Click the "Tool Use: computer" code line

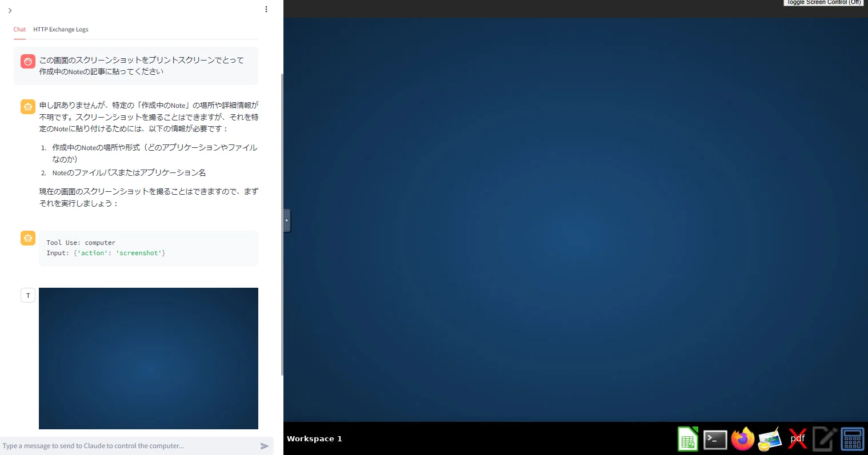[x=81, y=243]
